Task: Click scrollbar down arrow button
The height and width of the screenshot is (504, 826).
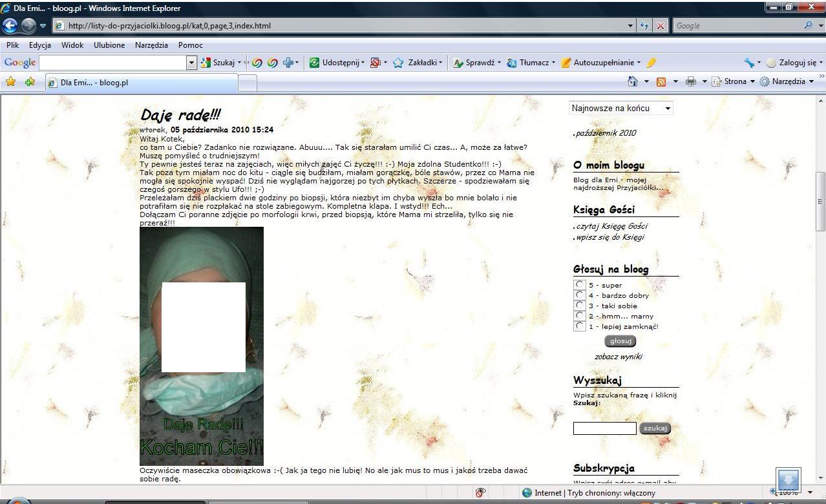Action: pyautogui.click(x=821, y=478)
